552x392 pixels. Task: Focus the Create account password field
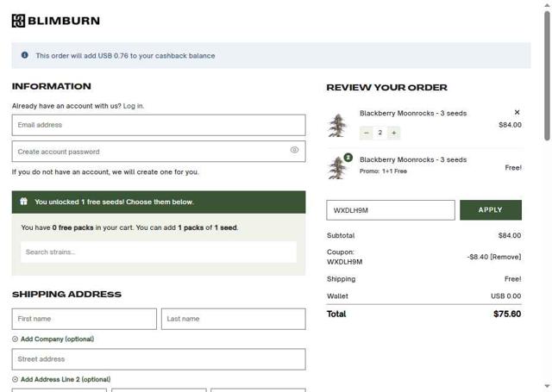point(159,152)
